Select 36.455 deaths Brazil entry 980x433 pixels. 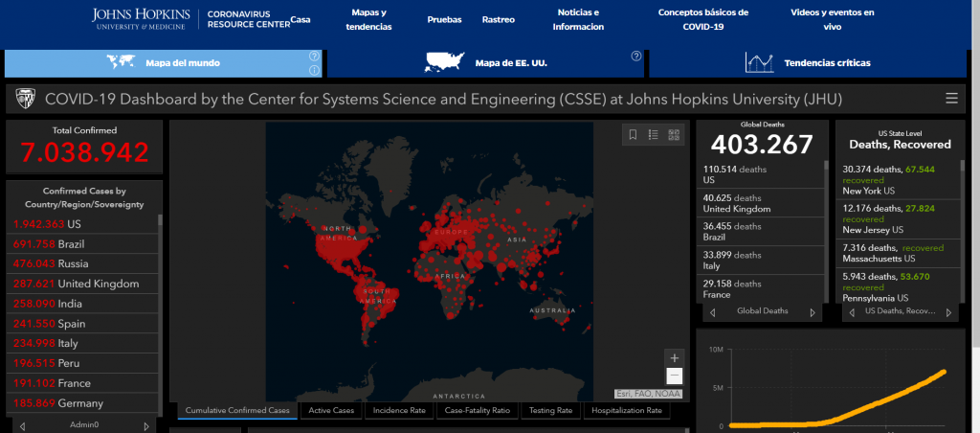click(x=760, y=232)
